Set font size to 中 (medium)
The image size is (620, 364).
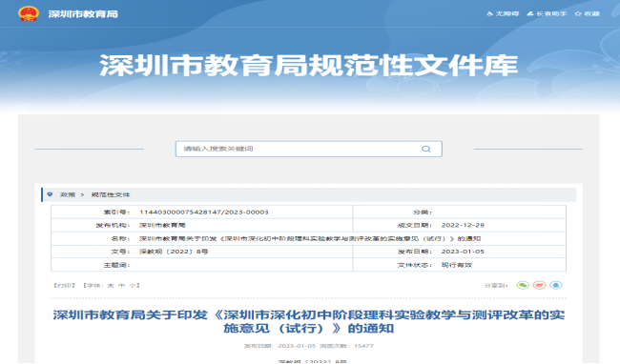(121, 285)
